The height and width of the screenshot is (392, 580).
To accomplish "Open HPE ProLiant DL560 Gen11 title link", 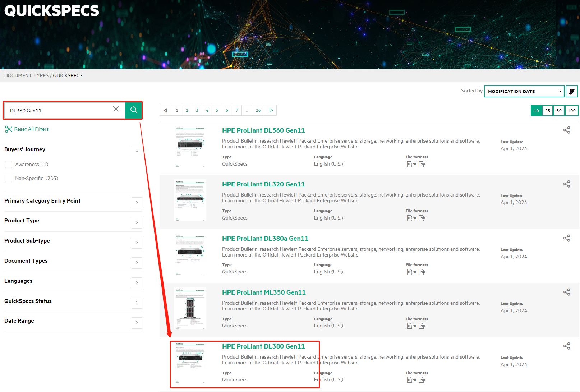I will [263, 130].
